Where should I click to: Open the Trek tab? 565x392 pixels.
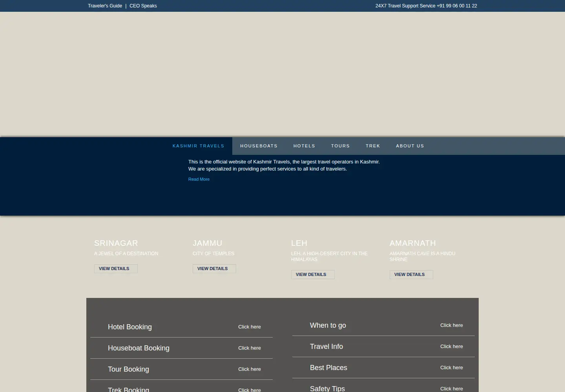coord(373,146)
